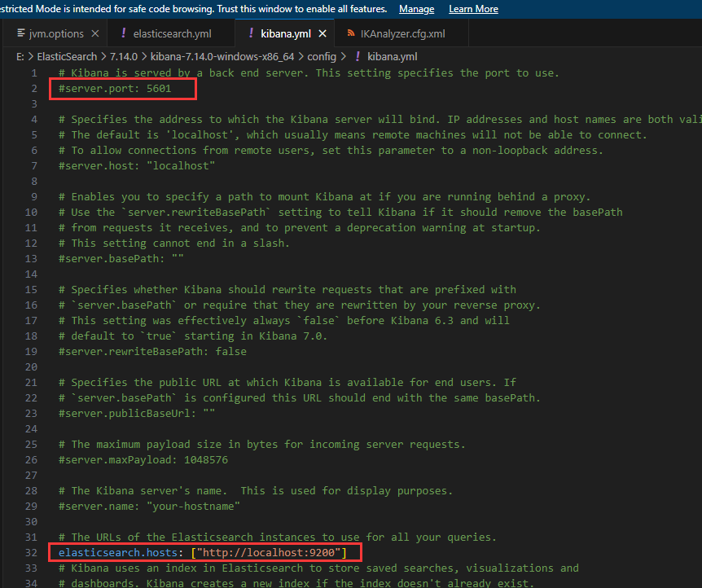Close the kibana.yml tab
Viewport: 702px width, 588px height.
pos(322,33)
